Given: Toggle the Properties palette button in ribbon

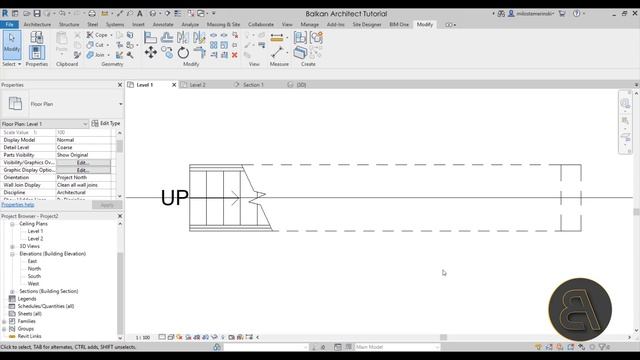Looking at the screenshot, I should coord(37,52).
